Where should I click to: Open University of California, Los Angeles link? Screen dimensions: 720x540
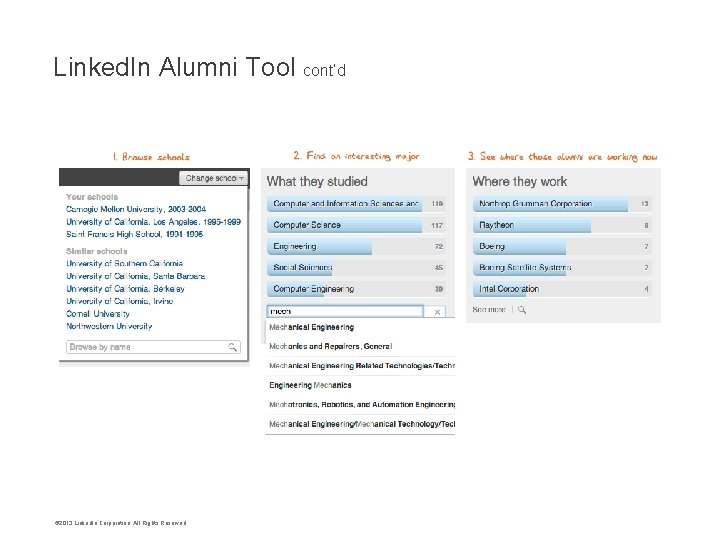[x=153, y=221]
